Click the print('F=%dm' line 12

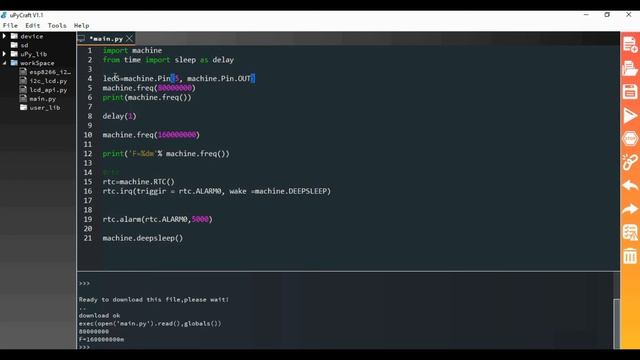click(x=166, y=153)
